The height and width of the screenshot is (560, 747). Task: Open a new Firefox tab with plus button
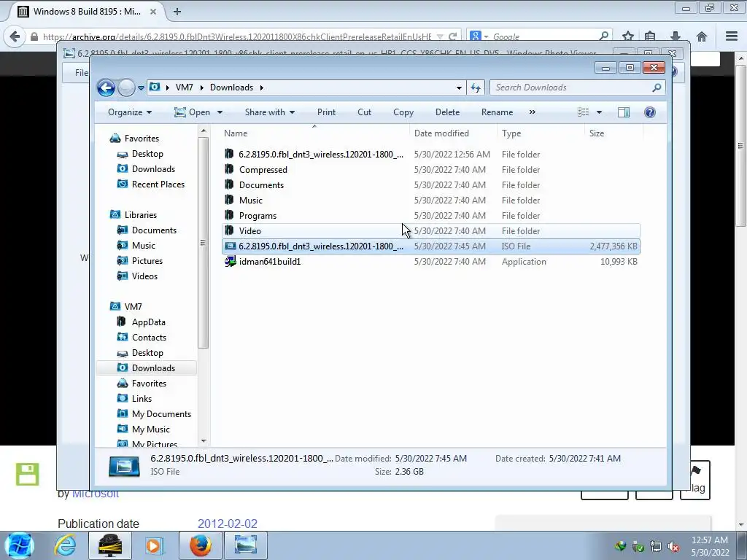coord(177,12)
